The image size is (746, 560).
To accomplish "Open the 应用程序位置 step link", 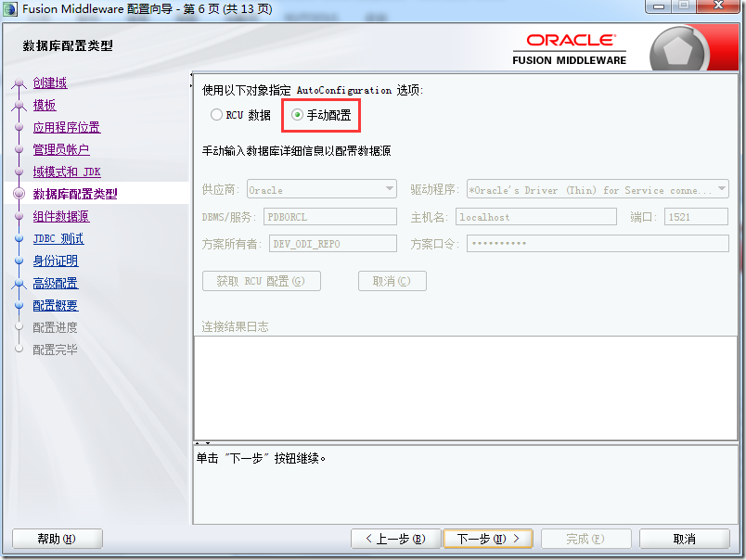I will [67, 127].
